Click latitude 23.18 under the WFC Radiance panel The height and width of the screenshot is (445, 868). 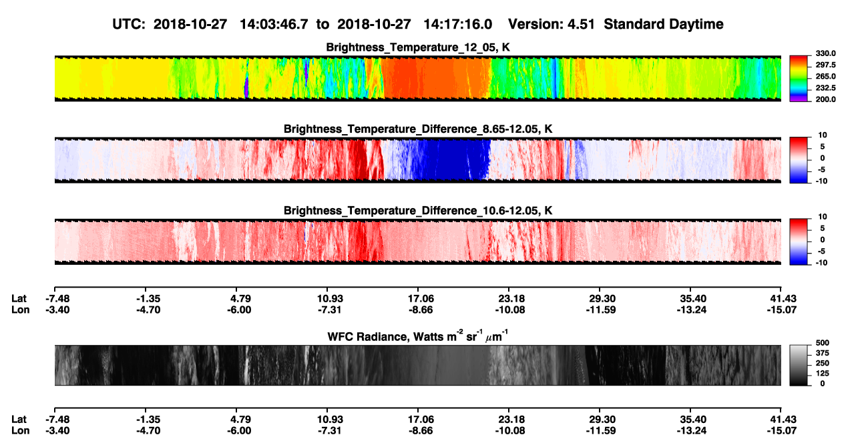pos(509,419)
